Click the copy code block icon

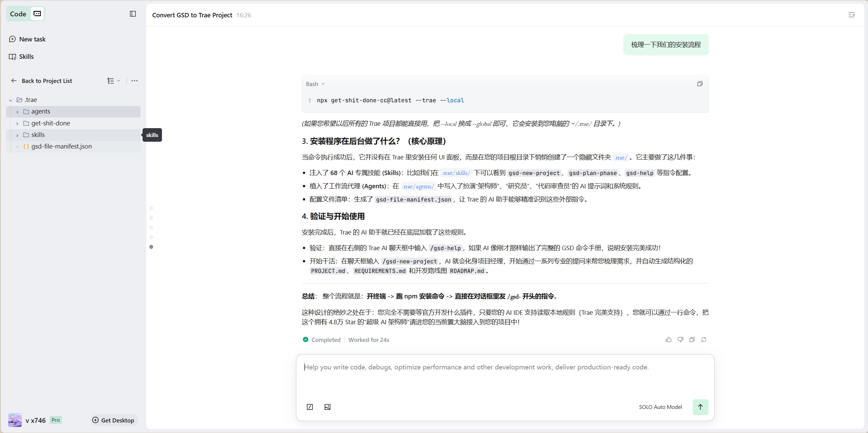tap(700, 84)
